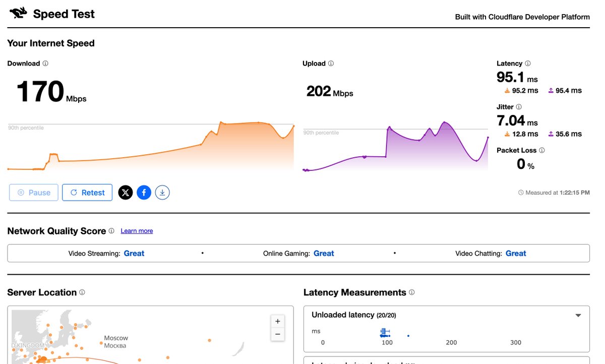
Task: Click the download jitter arrow icon beside 12.8 ms
Action: point(507,134)
